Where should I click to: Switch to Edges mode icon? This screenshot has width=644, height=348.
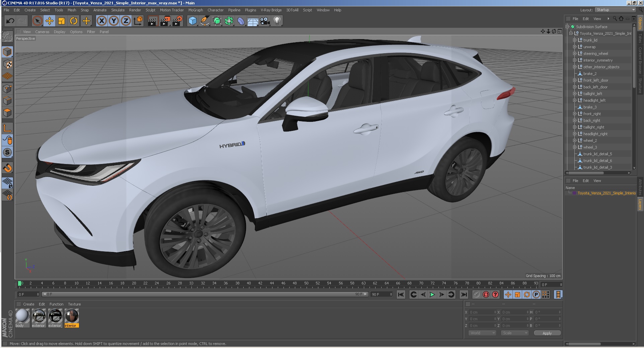coord(7,101)
